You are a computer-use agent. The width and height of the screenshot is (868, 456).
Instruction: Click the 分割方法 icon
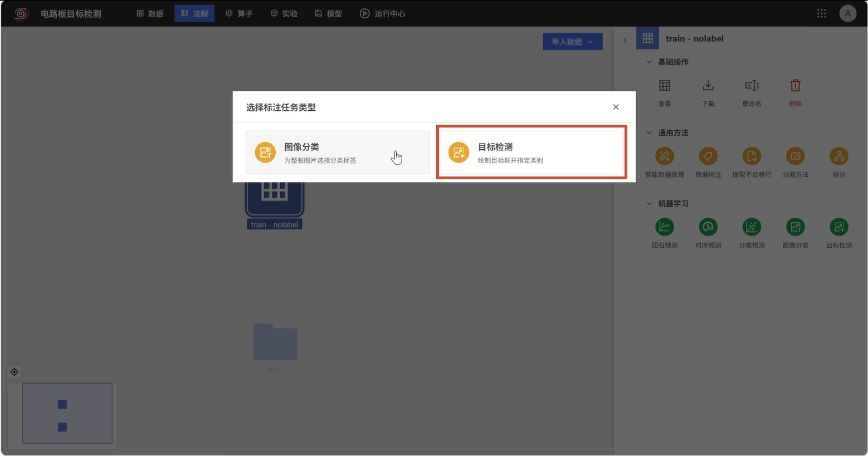[x=796, y=156]
